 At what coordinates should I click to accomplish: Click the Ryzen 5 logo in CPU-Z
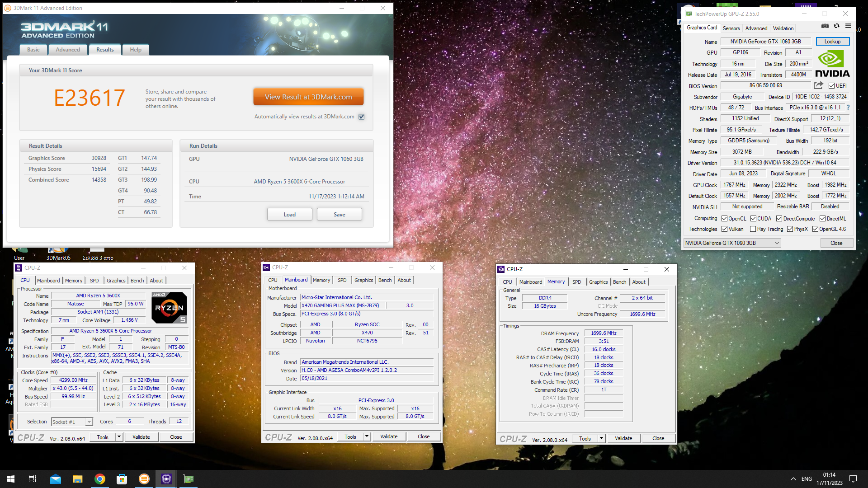169,307
